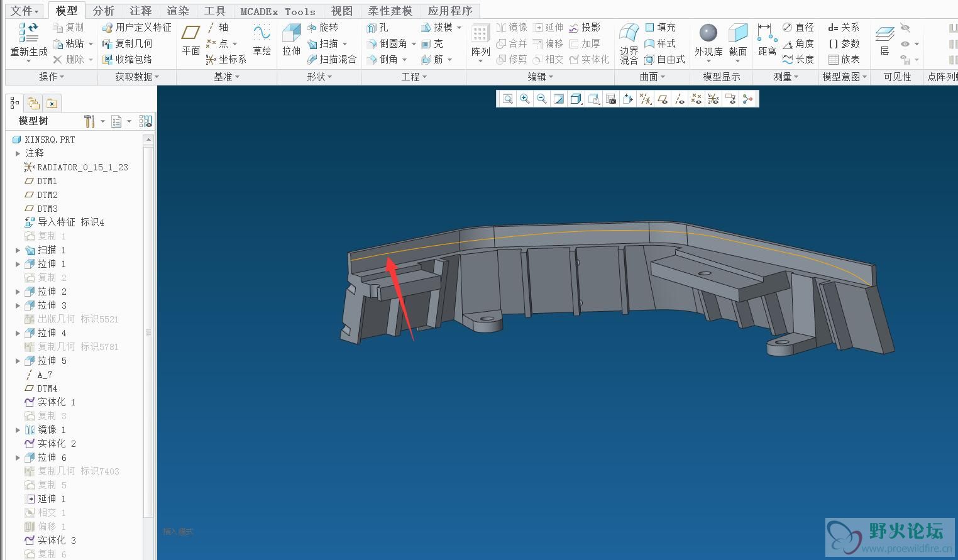Open the 外观库 (Appearance Gallery) sphere
The width and height of the screenshot is (958, 560).
[x=708, y=33]
